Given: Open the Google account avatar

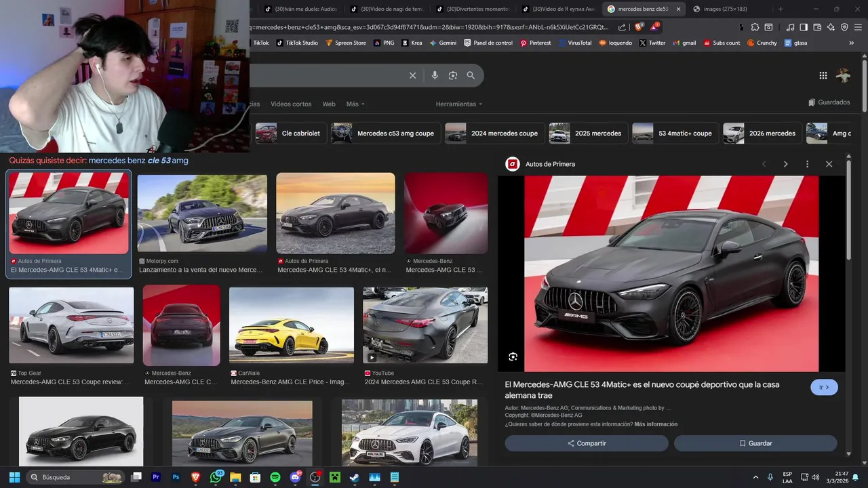Looking at the screenshot, I should (x=843, y=75).
